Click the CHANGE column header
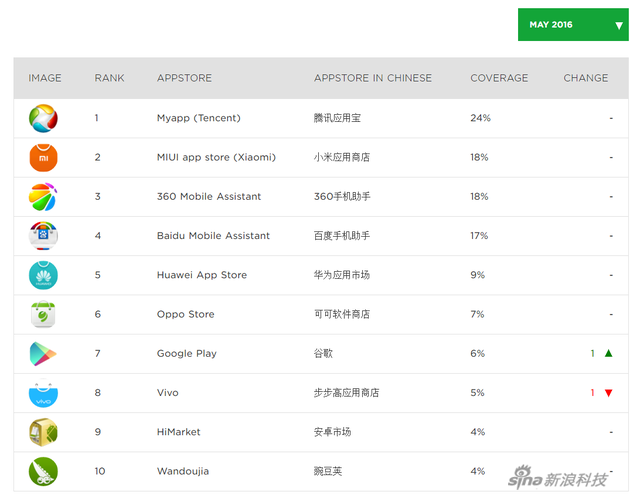This screenshot has height=502, width=630. click(586, 78)
